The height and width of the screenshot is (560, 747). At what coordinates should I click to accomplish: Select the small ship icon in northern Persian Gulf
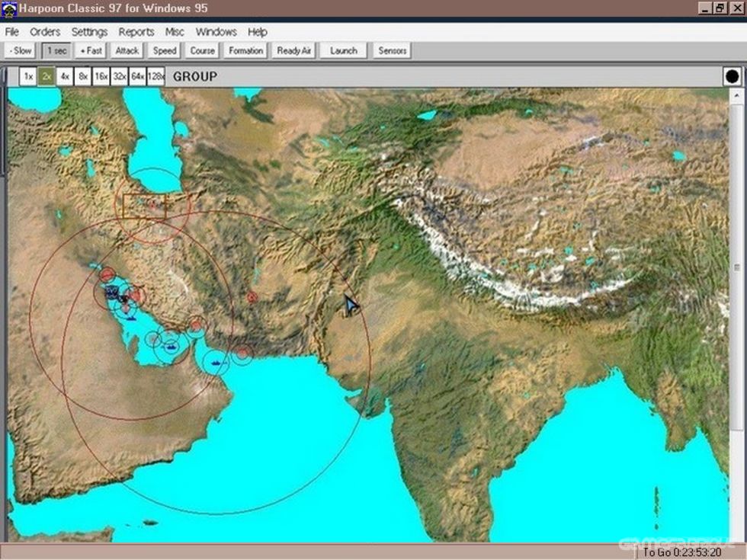coord(130,318)
